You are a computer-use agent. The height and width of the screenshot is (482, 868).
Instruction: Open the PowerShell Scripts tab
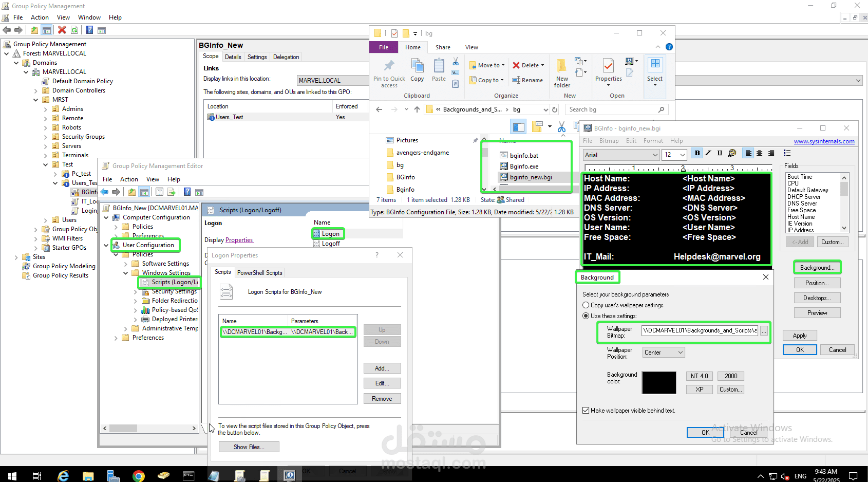[x=259, y=273]
